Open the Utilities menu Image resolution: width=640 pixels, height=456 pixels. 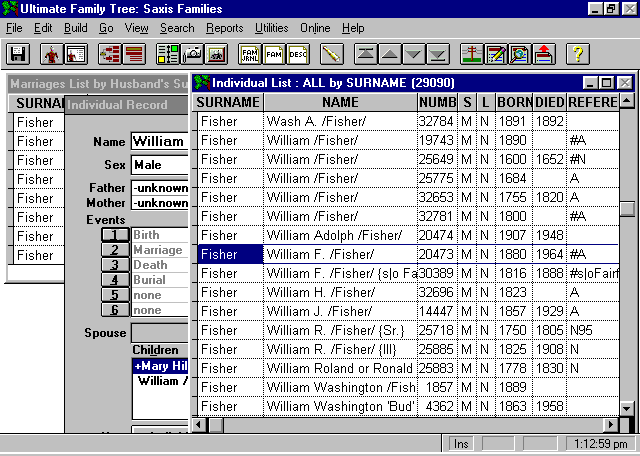click(x=271, y=28)
